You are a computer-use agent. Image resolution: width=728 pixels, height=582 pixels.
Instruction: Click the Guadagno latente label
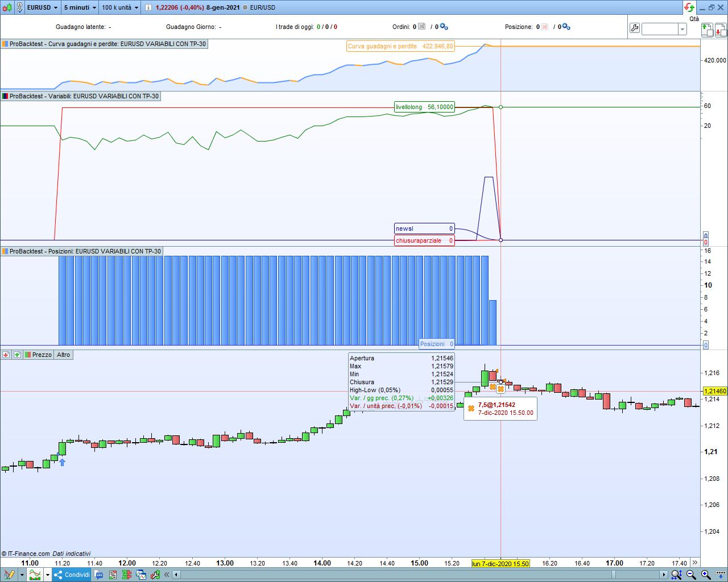tap(80, 27)
